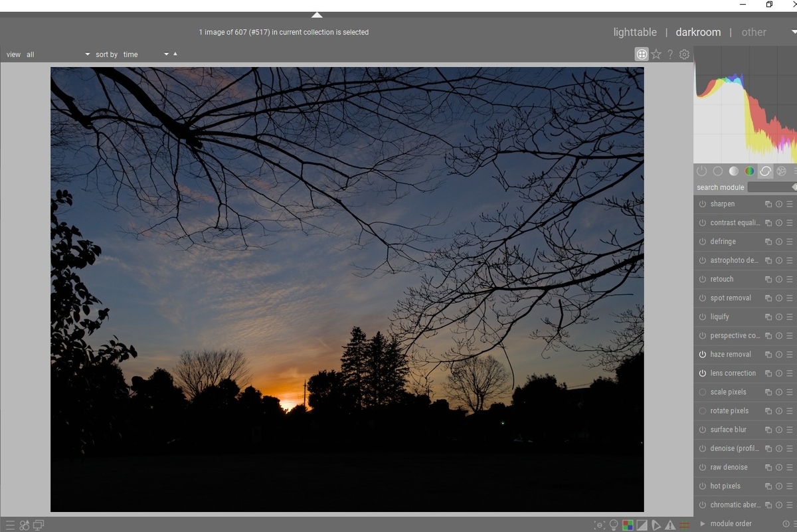Image resolution: width=797 pixels, height=532 pixels.
Task: Click into the search module field
Action: (x=772, y=187)
